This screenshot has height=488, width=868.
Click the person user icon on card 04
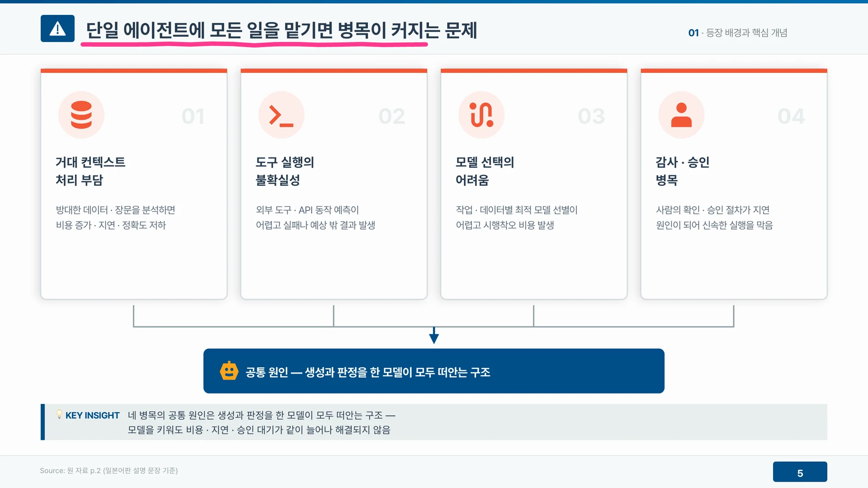[x=681, y=115]
